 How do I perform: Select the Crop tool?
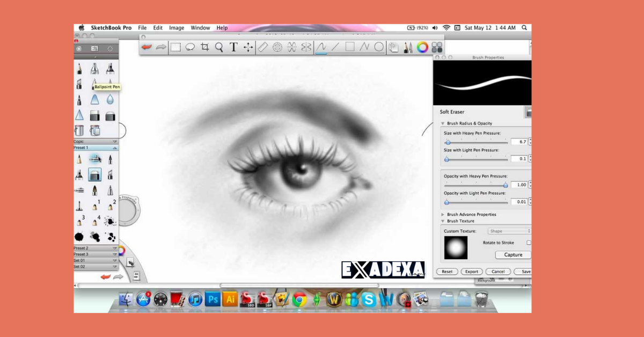[204, 47]
